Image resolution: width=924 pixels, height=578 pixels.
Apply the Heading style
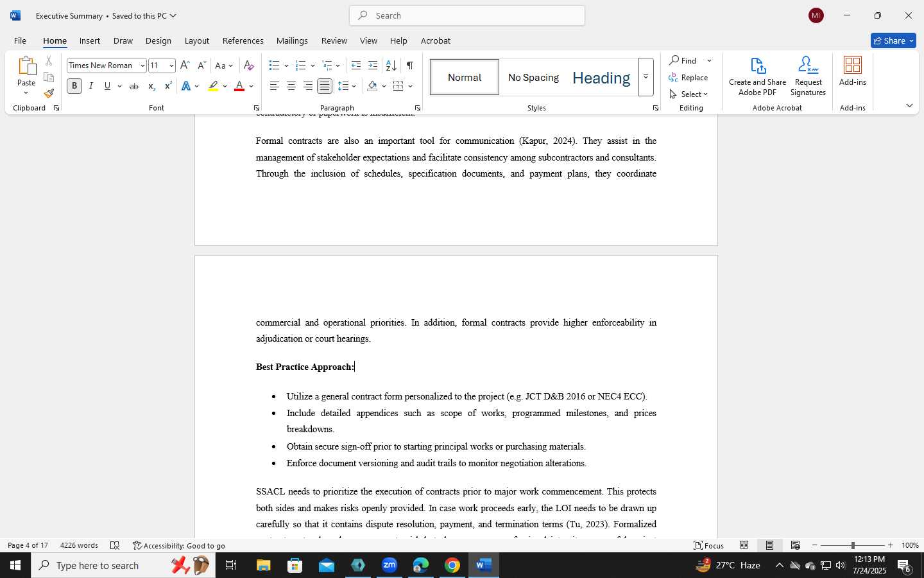pos(601,77)
